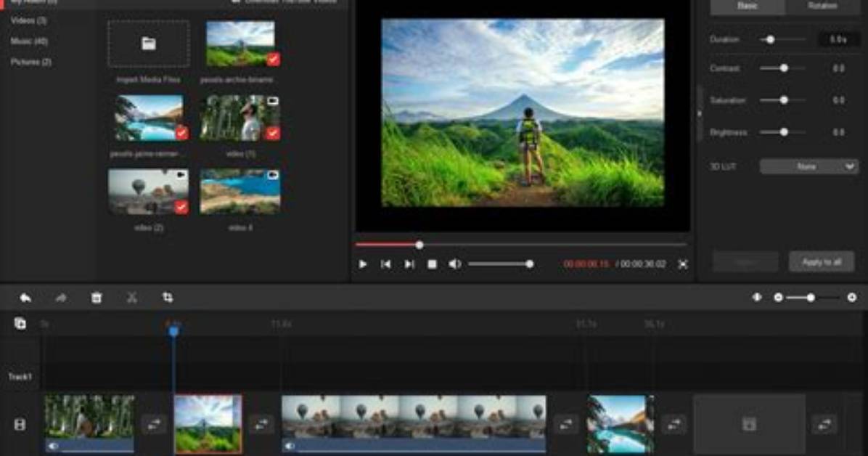Image resolution: width=868 pixels, height=456 pixels.
Task: Click the film strip icon on video track
Action: click(x=20, y=425)
